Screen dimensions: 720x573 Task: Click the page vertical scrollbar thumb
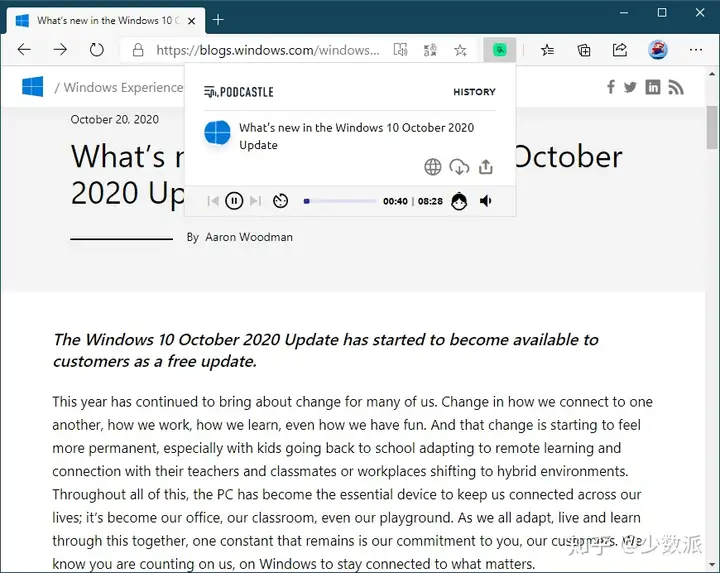[x=712, y=128]
